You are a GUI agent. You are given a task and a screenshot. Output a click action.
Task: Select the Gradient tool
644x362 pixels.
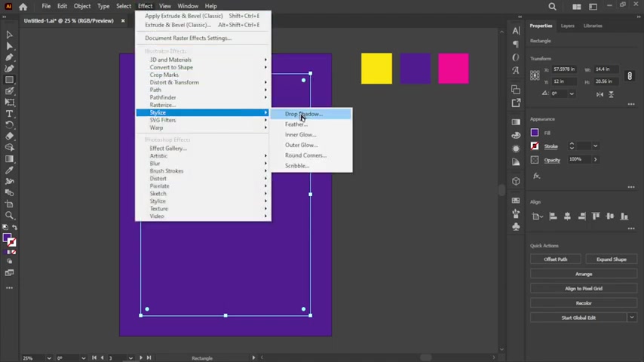9,158
